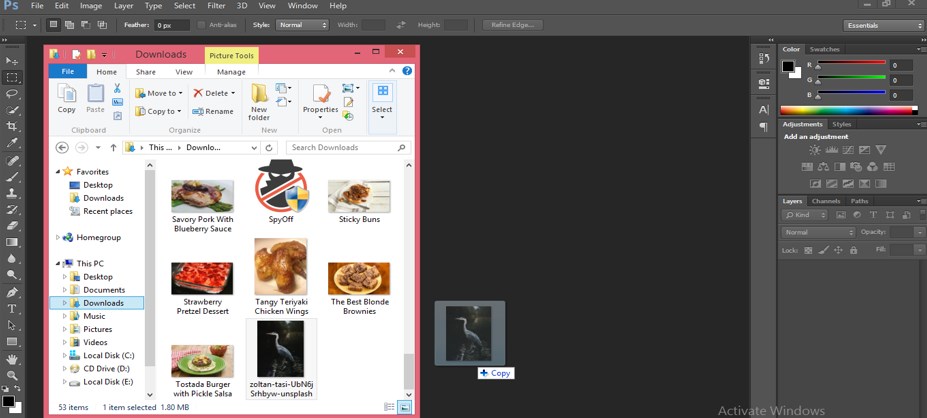Viewport: 927px width, 418px height.
Task: Select the Spot Healing Brush tool
Action: click(x=12, y=161)
